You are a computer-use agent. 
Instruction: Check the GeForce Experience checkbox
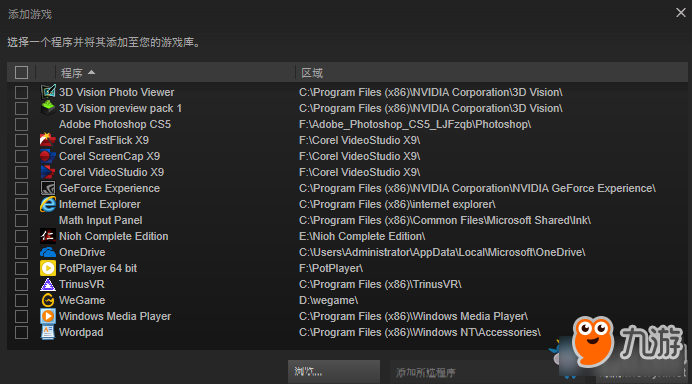pyautogui.click(x=21, y=188)
